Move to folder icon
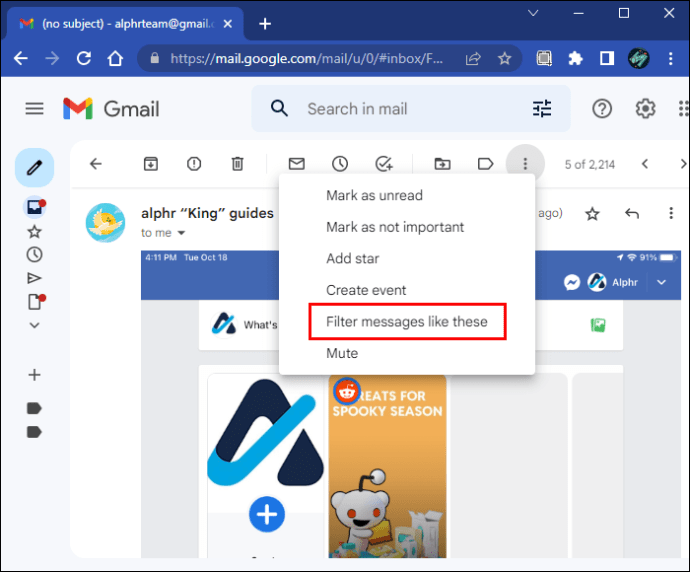Image resolution: width=690 pixels, height=572 pixels. pyautogui.click(x=442, y=164)
